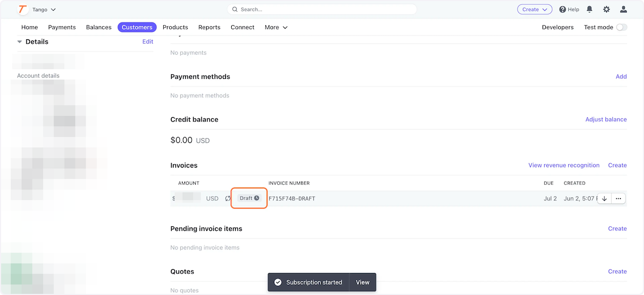Select the Customers tab

(137, 27)
